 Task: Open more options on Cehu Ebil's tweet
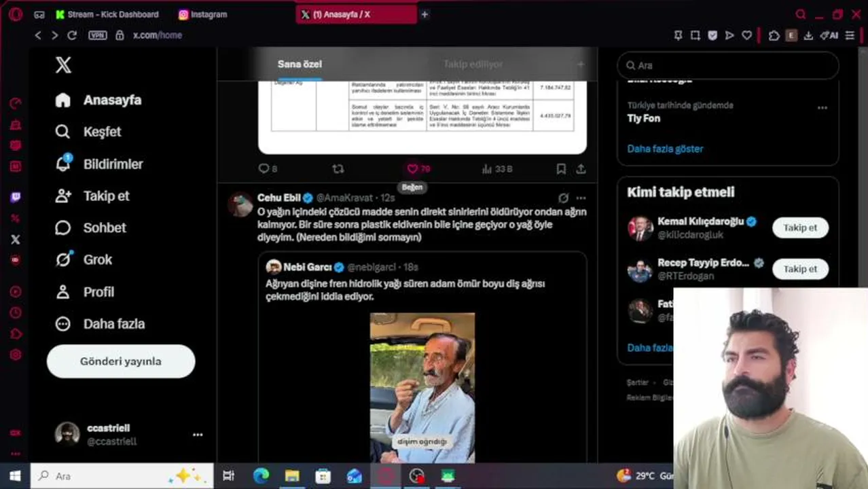[x=581, y=198]
